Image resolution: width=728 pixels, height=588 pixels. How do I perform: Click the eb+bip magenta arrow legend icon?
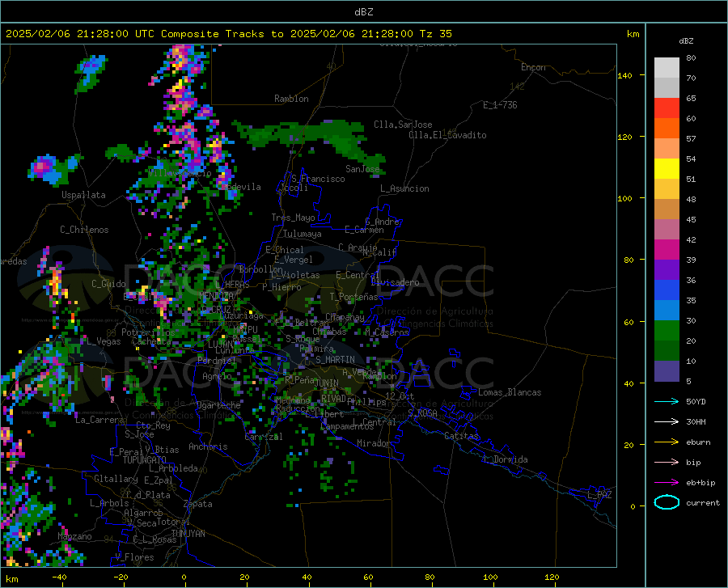click(667, 483)
